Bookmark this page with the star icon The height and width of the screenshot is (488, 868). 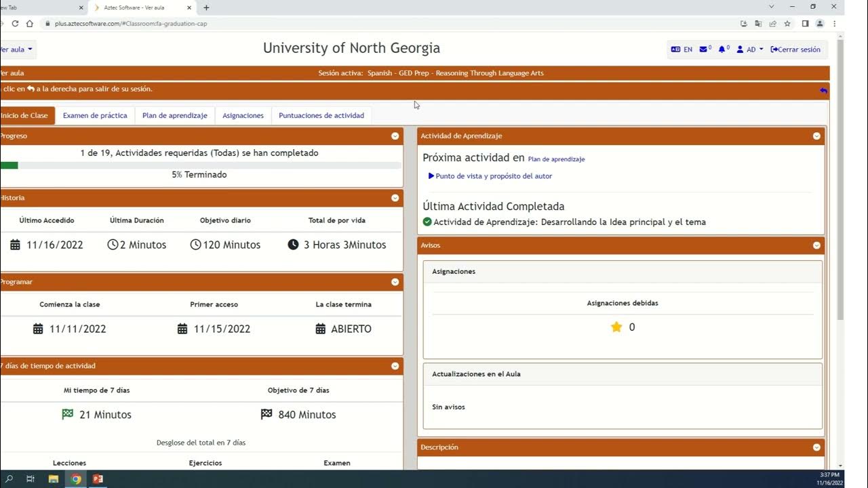787,23
